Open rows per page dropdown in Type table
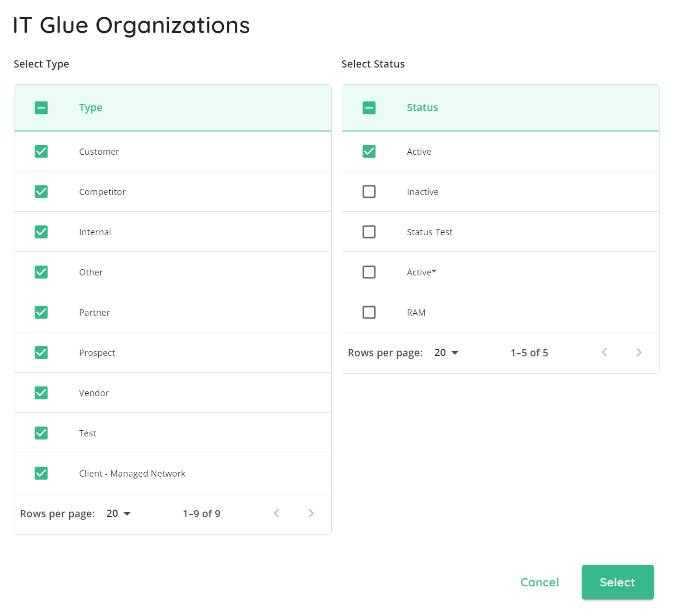The width and height of the screenshot is (673, 616). tap(118, 513)
